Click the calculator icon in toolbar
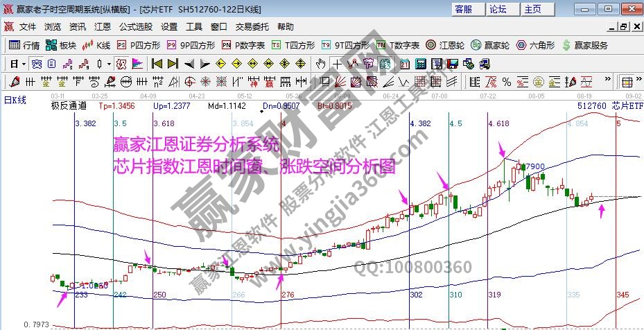 click(x=420, y=64)
